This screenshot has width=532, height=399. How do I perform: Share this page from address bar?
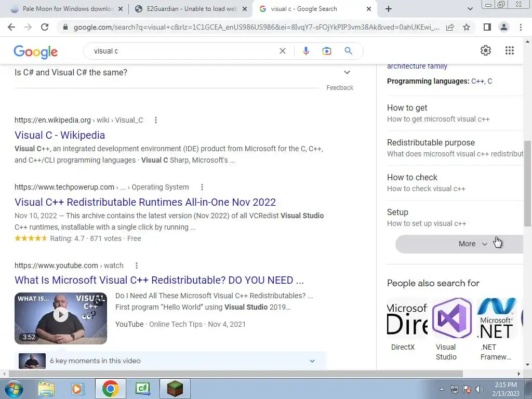click(450, 27)
